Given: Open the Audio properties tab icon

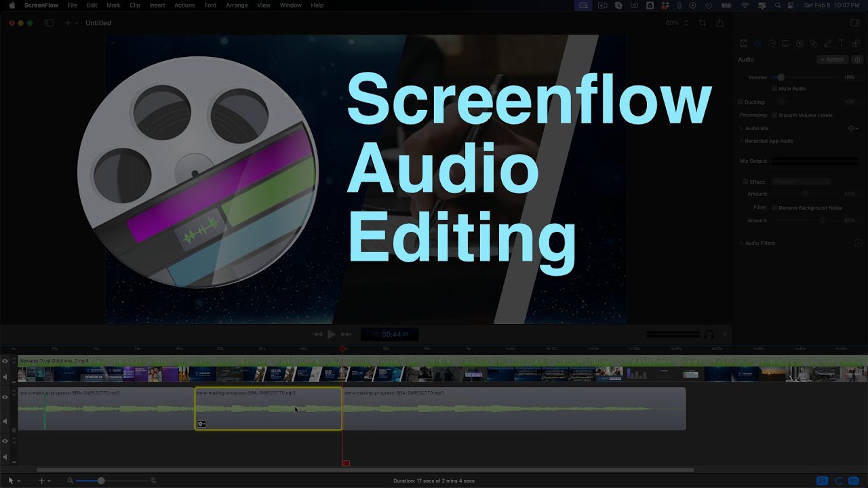Looking at the screenshot, I should 757,43.
